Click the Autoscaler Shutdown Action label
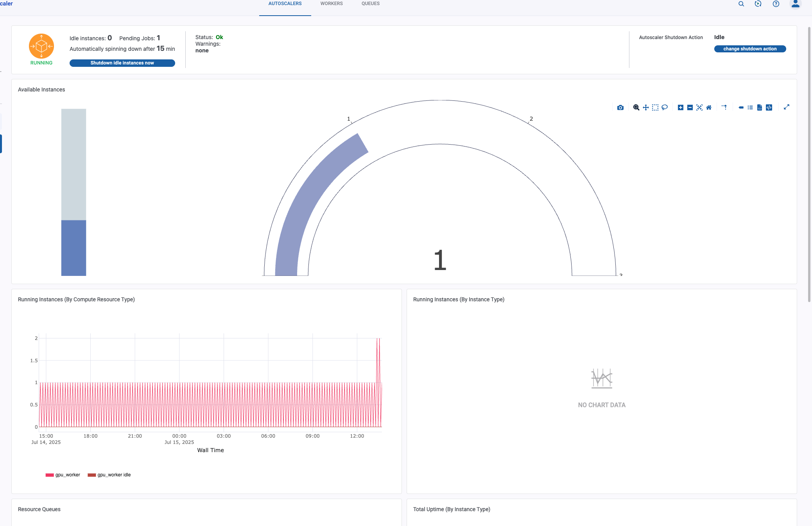The width and height of the screenshot is (812, 526). point(671,38)
